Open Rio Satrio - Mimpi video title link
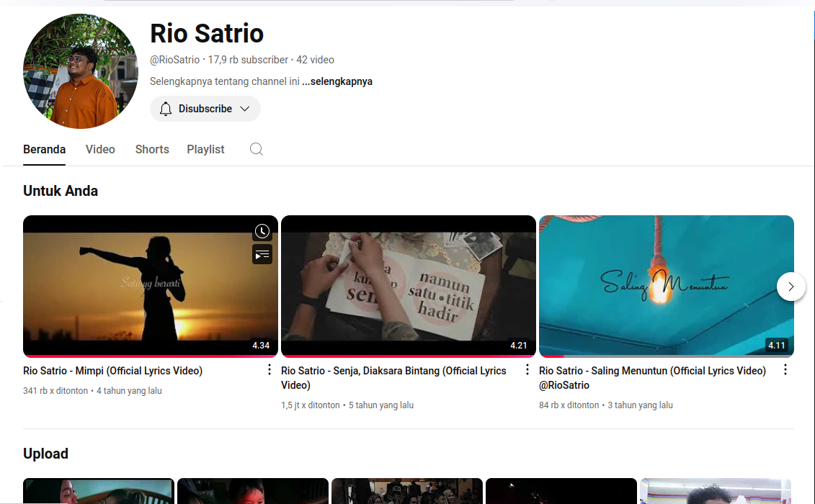Viewport: 815px width, 504px height. pos(112,371)
